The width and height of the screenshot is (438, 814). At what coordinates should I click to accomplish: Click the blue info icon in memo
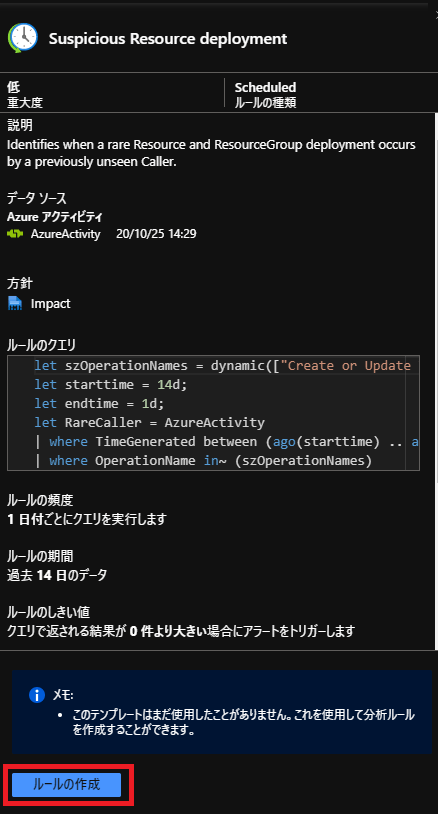click(x=36, y=695)
